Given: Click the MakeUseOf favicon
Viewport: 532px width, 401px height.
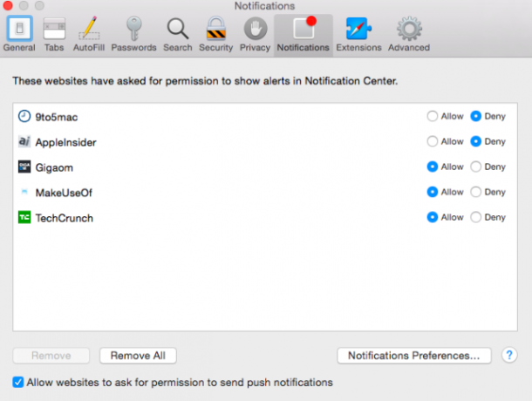Looking at the screenshot, I should [x=24, y=192].
